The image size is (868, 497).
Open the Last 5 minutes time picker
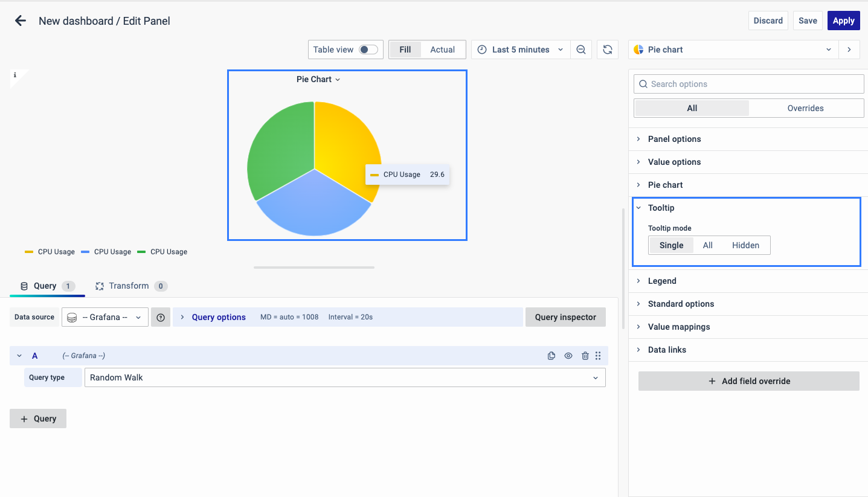point(520,50)
